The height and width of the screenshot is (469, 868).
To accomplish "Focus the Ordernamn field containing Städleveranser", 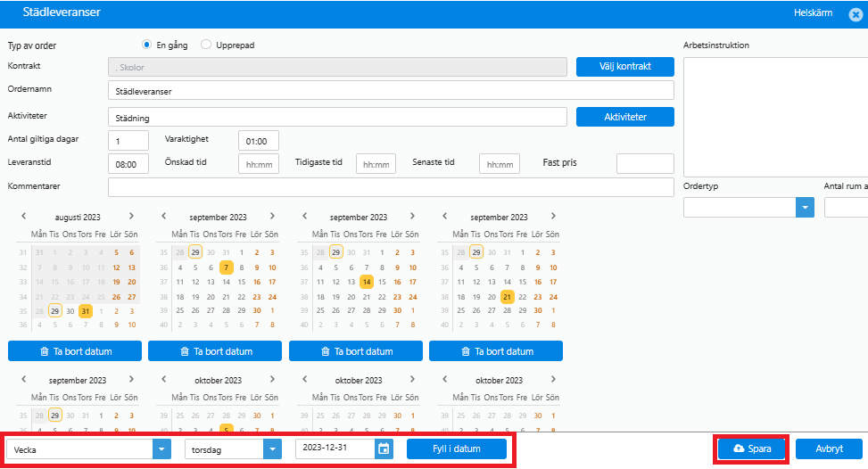I will coord(391,91).
